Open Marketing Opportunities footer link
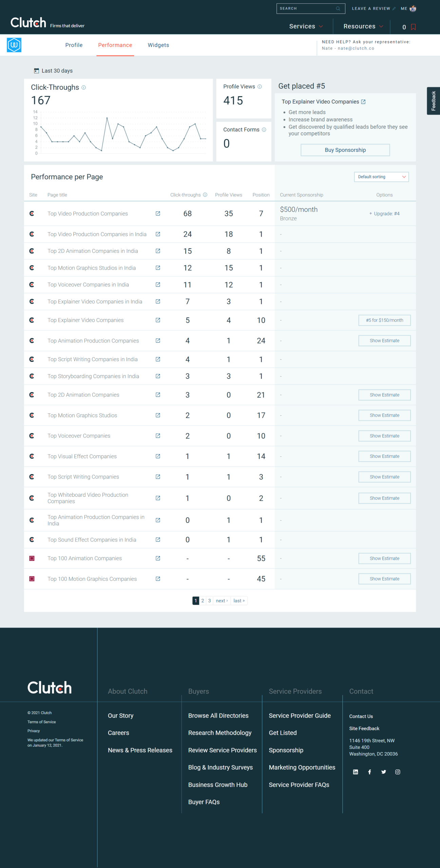440x868 pixels. 302,767
